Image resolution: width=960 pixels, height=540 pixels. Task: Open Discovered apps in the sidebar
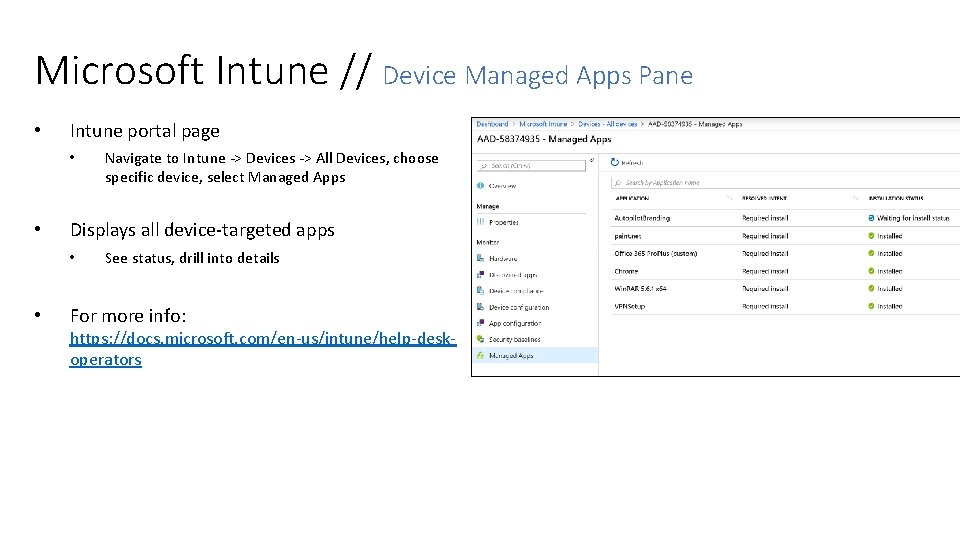click(x=513, y=275)
